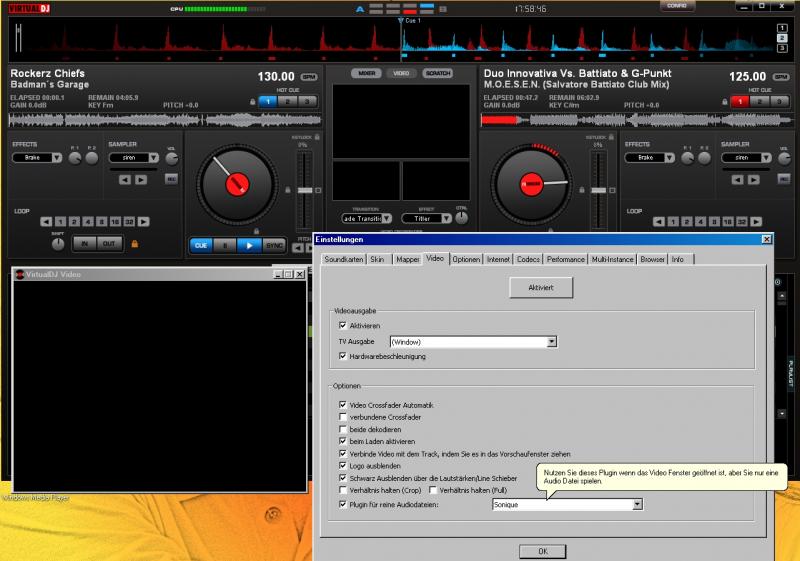Click SYNC on the left deck
800x561 pixels.
coord(274,245)
